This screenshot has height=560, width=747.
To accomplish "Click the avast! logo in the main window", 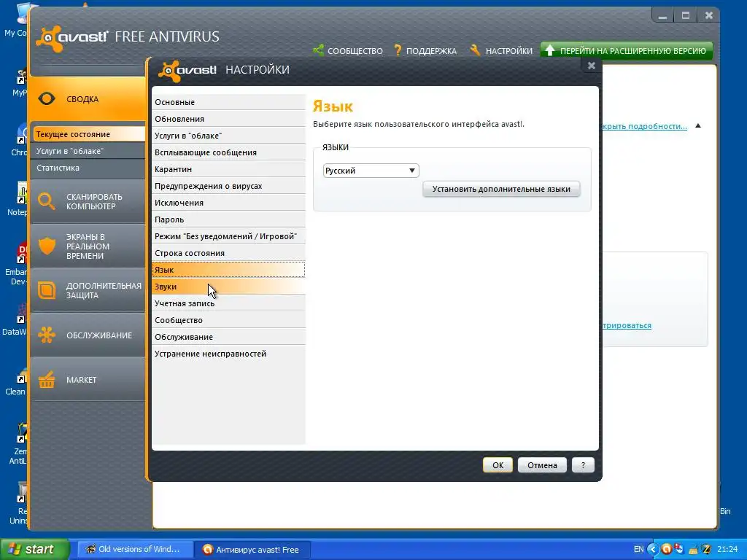I will pos(72,37).
